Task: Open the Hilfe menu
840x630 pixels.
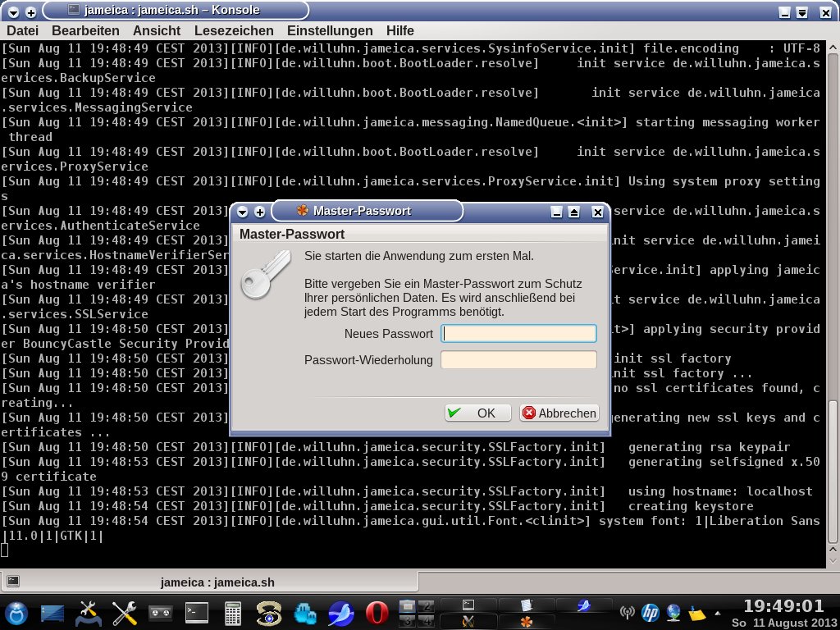Action: click(400, 30)
